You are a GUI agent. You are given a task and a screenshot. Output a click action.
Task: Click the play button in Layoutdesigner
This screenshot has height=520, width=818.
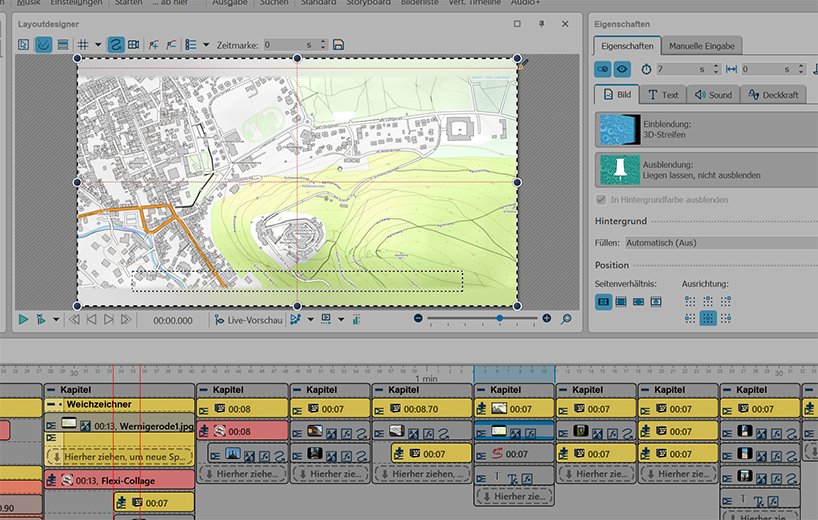tap(23, 320)
